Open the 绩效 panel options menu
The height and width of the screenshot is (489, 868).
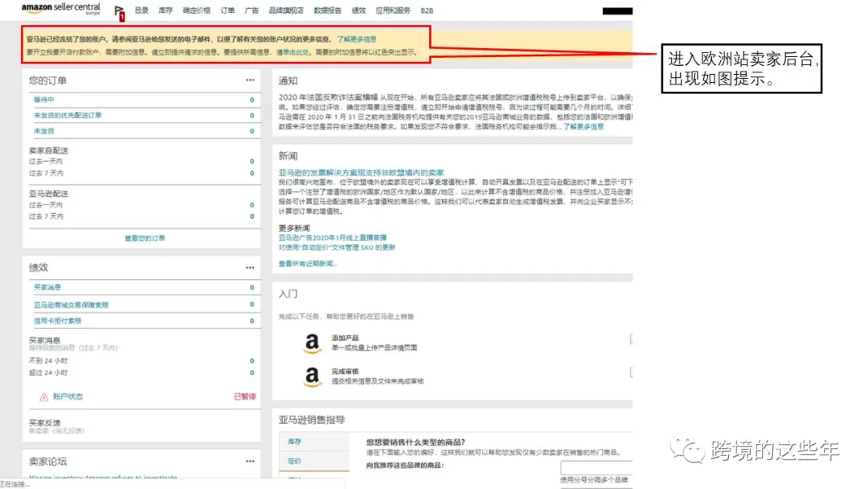pyautogui.click(x=250, y=268)
